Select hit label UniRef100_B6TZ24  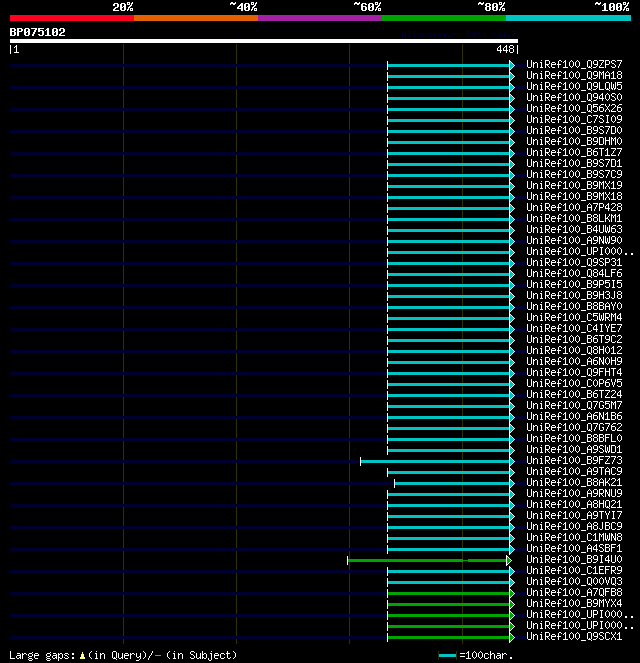tap(574, 394)
